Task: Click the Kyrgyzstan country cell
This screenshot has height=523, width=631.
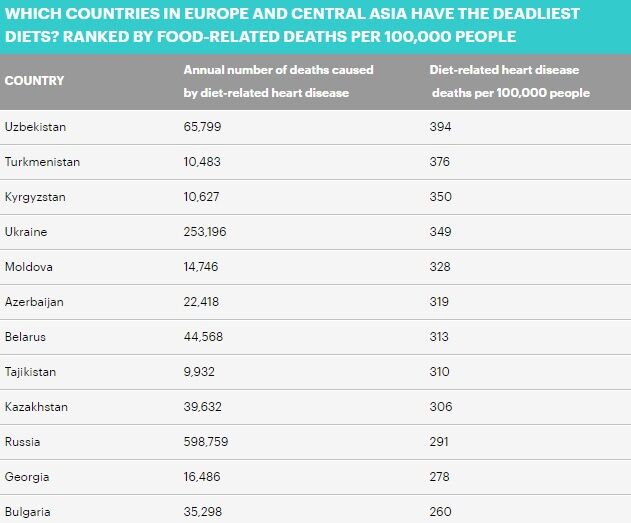Action: pyautogui.click(x=35, y=197)
